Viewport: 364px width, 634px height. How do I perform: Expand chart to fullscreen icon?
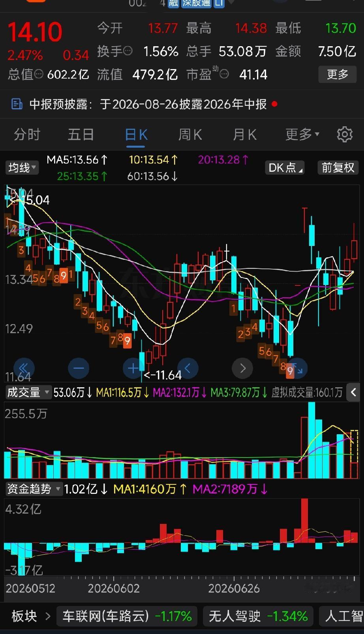coord(297,369)
